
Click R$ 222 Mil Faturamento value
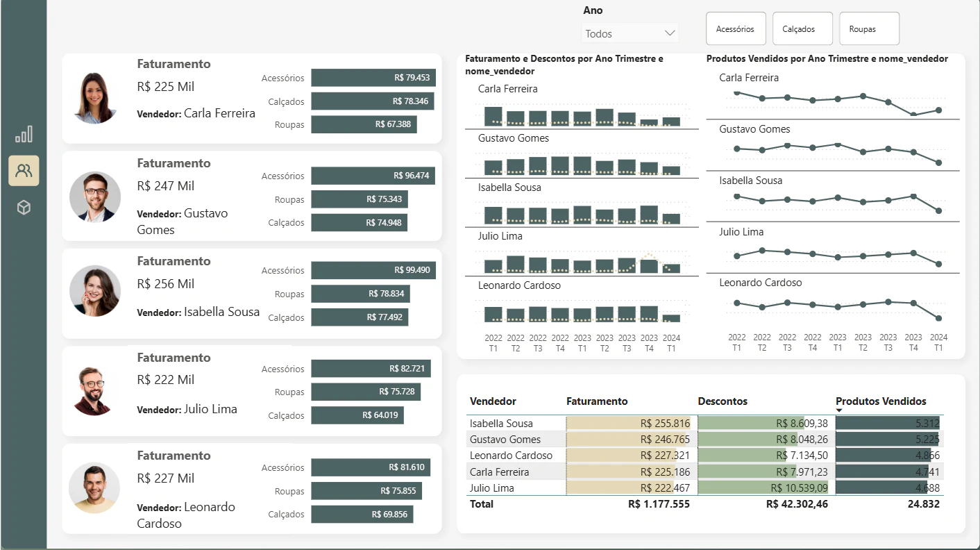coord(166,380)
